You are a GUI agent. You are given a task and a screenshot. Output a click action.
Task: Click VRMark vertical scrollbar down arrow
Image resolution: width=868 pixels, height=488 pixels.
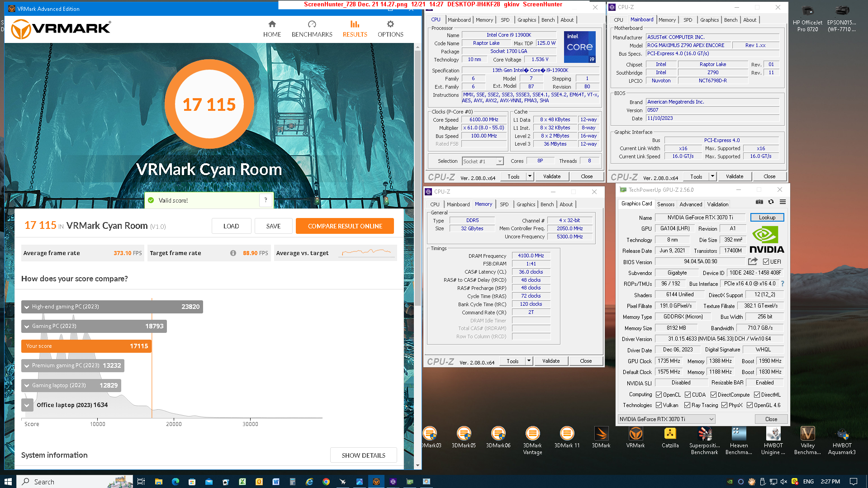[x=417, y=465]
